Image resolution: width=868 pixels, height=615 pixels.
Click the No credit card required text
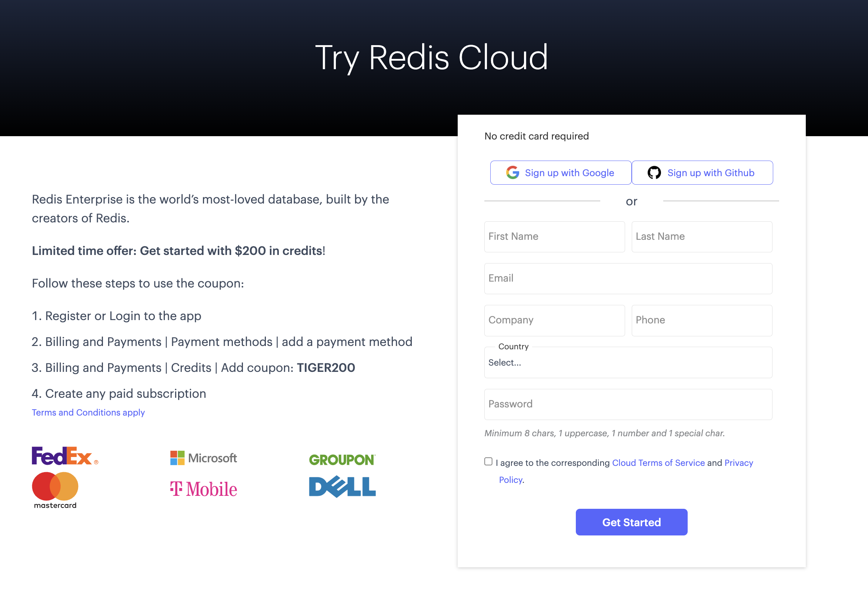pos(537,136)
